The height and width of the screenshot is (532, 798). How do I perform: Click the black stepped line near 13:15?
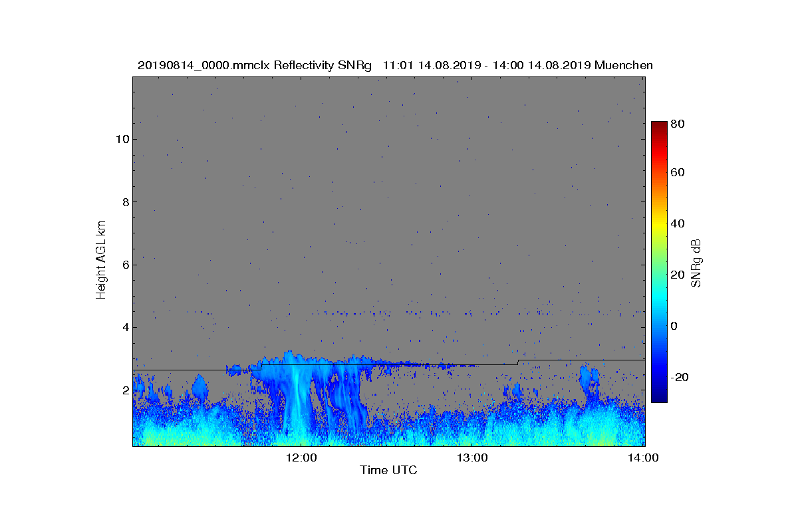518,362
